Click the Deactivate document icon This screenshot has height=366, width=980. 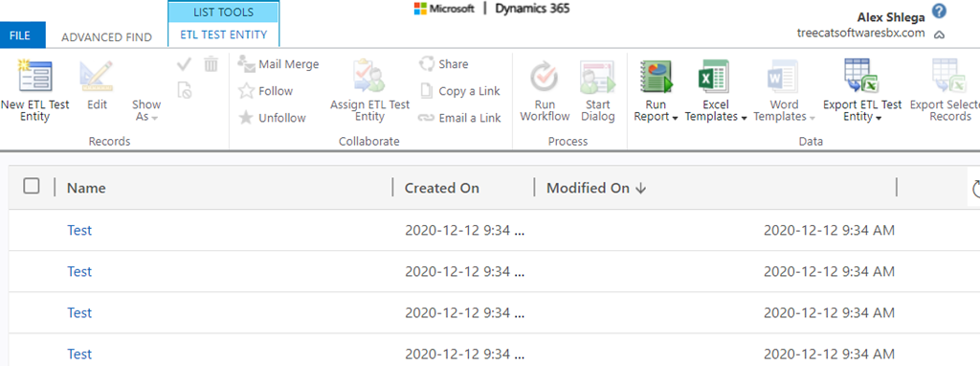click(x=185, y=90)
